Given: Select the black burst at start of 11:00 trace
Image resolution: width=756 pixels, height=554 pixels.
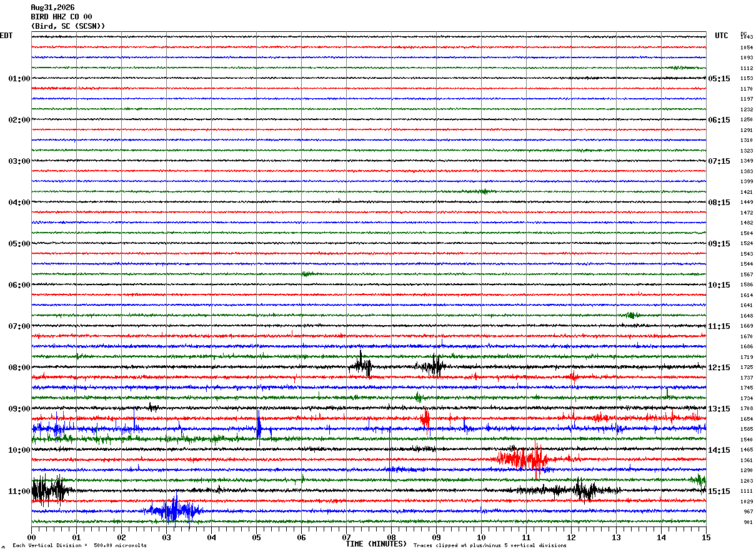Looking at the screenshot, I should [50, 490].
